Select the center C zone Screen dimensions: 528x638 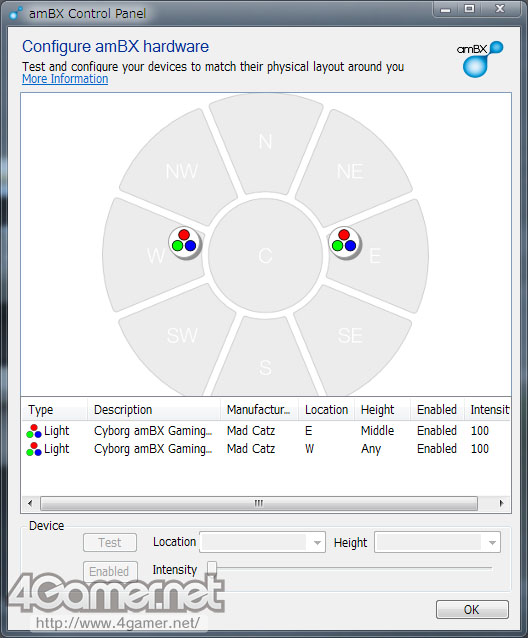click(x=265, y=256)
